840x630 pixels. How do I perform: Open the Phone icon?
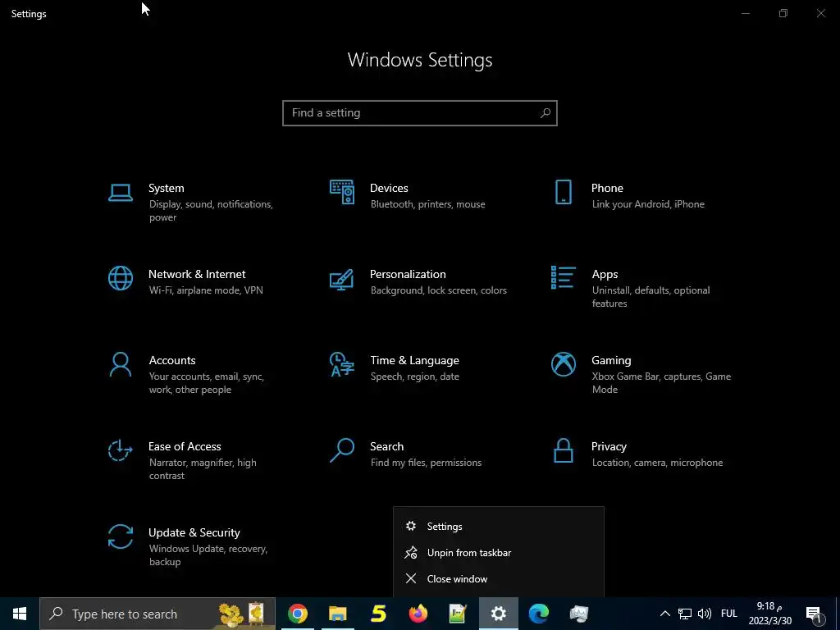563,192
